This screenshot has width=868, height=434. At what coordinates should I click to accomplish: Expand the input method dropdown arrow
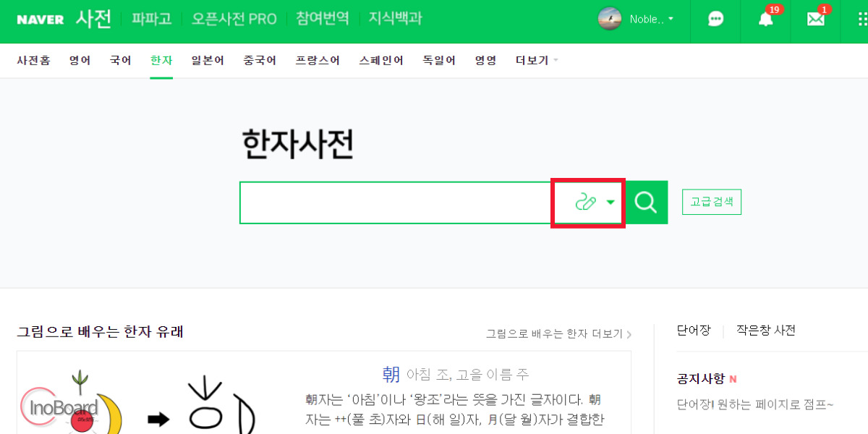[610, 203]
